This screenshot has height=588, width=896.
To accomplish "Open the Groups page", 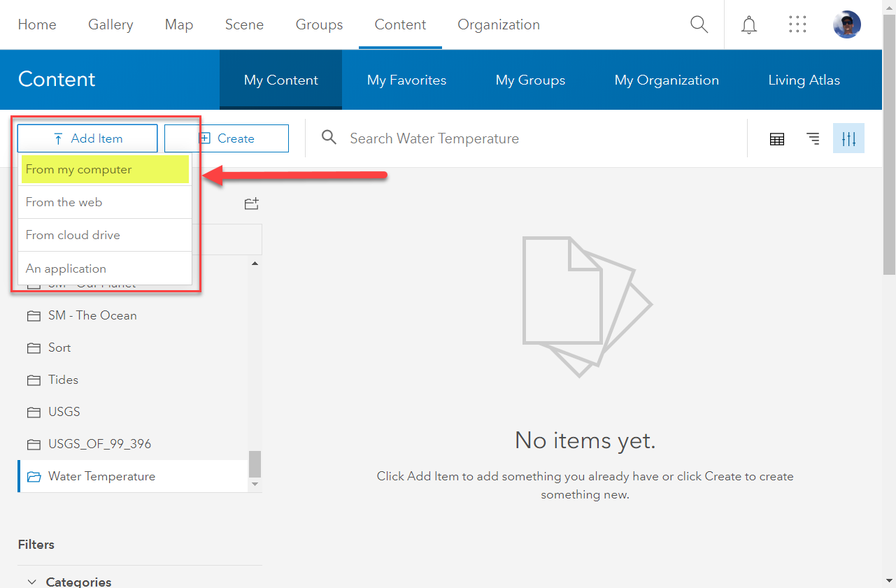I will click(x=319, y=24).
